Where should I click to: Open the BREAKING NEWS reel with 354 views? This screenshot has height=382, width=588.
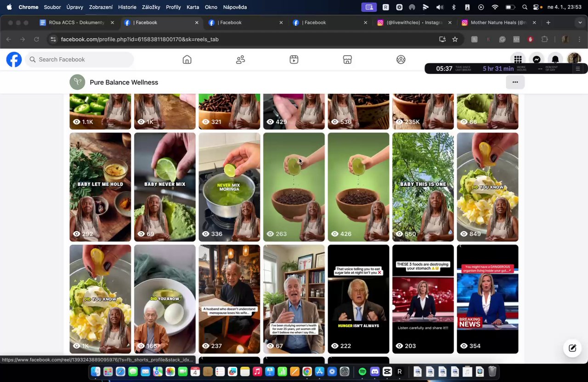click(x=487, y=299)
